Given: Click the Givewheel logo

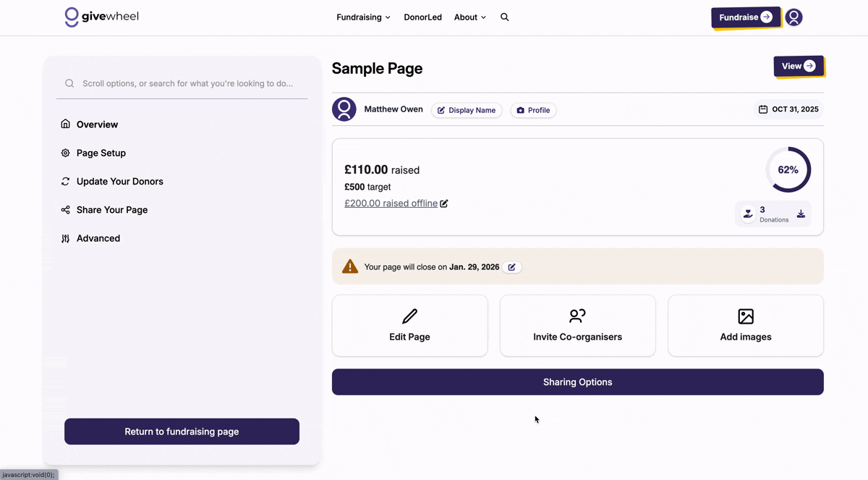Looking at the screenshot, I should [102, 17].
